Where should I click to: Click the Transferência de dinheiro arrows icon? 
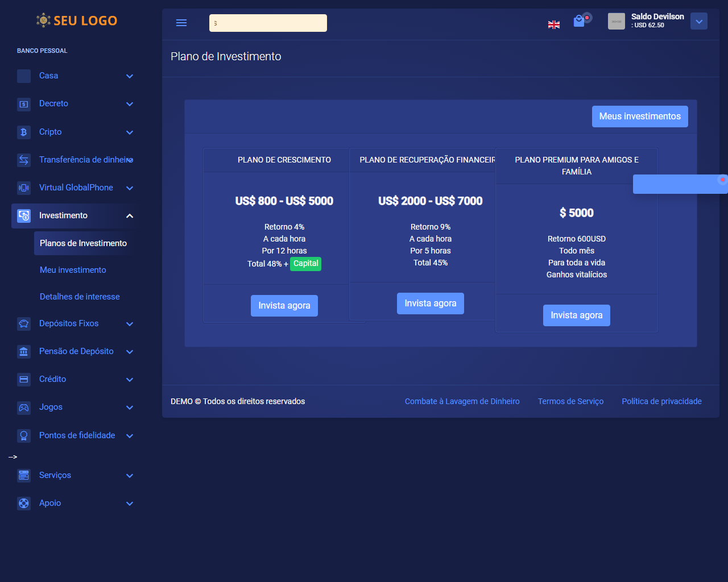pyautogui.click(x=24, y=160)
